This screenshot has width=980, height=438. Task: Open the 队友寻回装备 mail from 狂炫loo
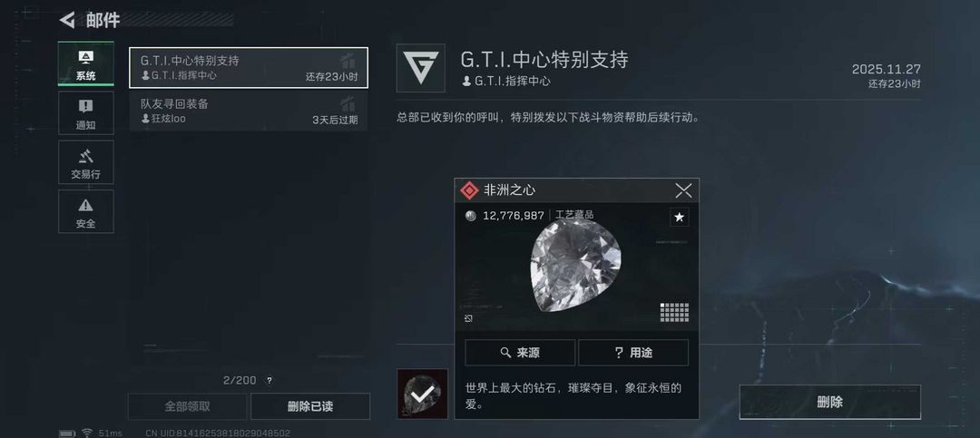point(248,112)
